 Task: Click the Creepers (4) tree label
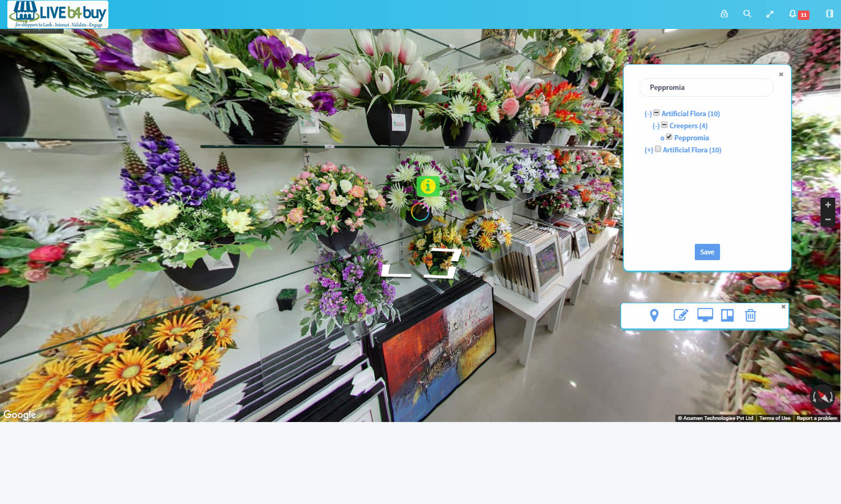pos(688,126)
